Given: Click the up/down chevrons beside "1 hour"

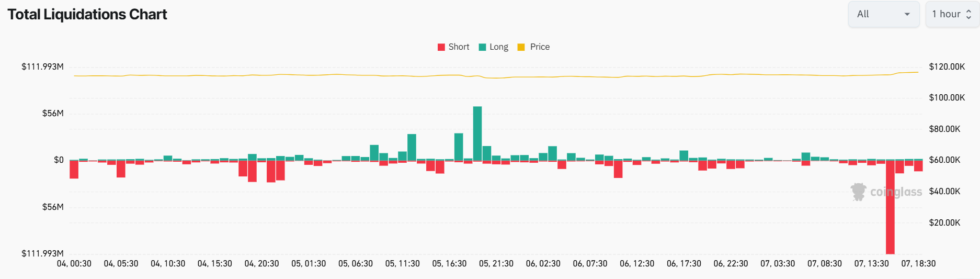Looking at the screenshot, I should [968, 14].
